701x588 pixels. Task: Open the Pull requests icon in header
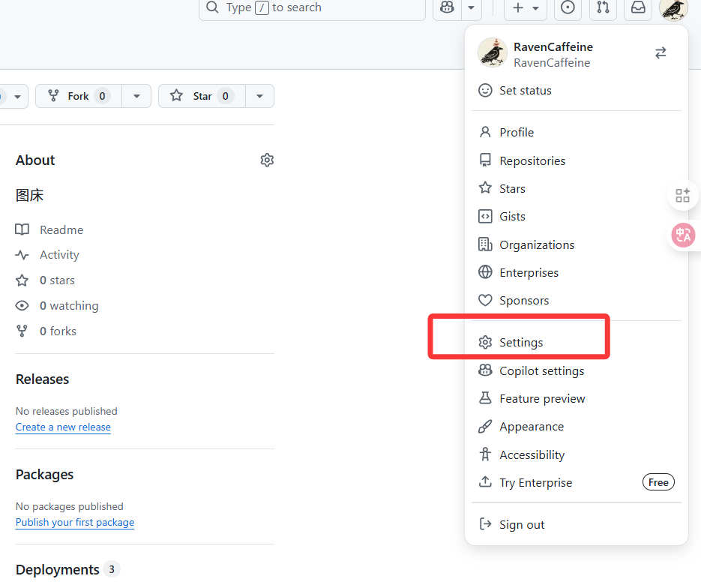point(603,7)
